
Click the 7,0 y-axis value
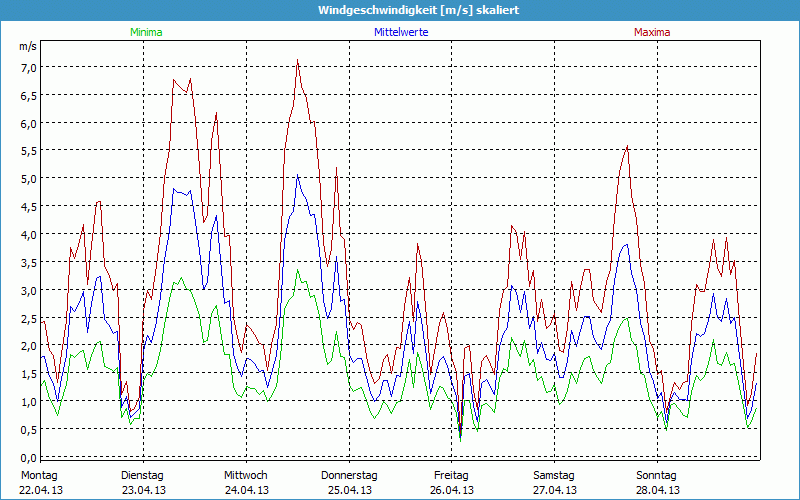click(28, 68)
